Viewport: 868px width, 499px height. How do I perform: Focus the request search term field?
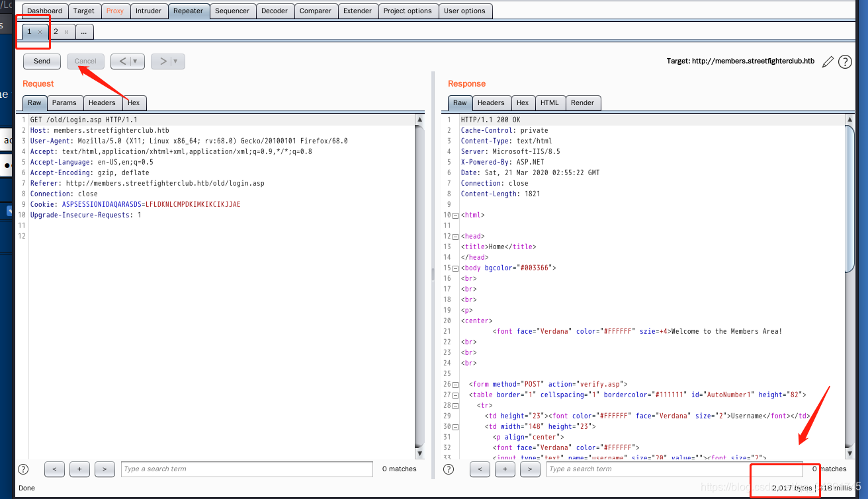(247, 469)
